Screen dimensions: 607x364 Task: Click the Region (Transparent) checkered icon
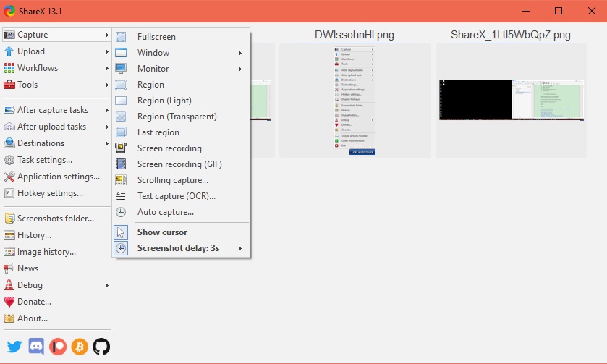coord(121,117)
